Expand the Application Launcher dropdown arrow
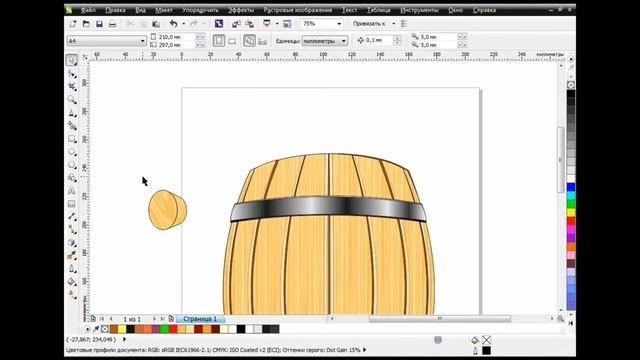 (x=277, y=24)
